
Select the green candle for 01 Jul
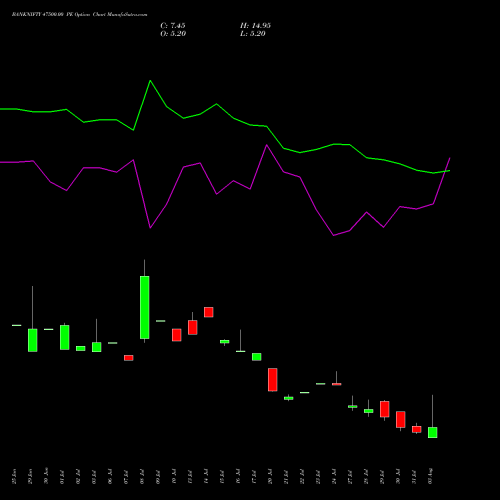(65, 337)
